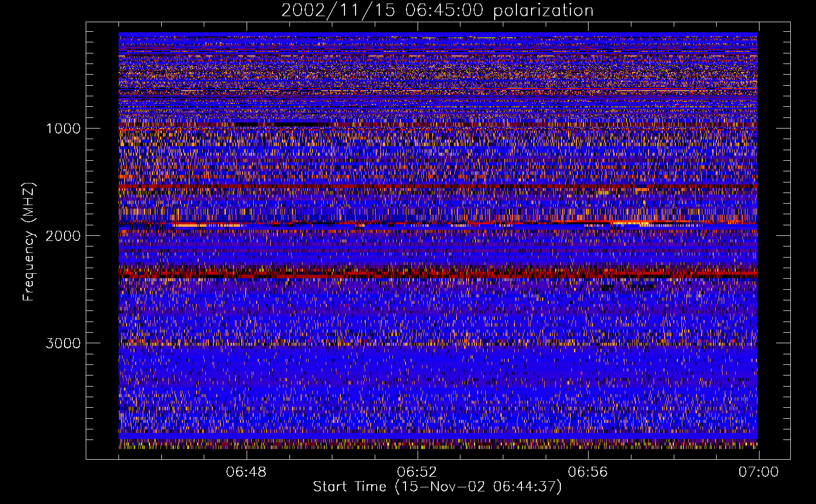Click the '3000' frequency tick label
This screenshot has width=816, height=504.
point(63,343)
